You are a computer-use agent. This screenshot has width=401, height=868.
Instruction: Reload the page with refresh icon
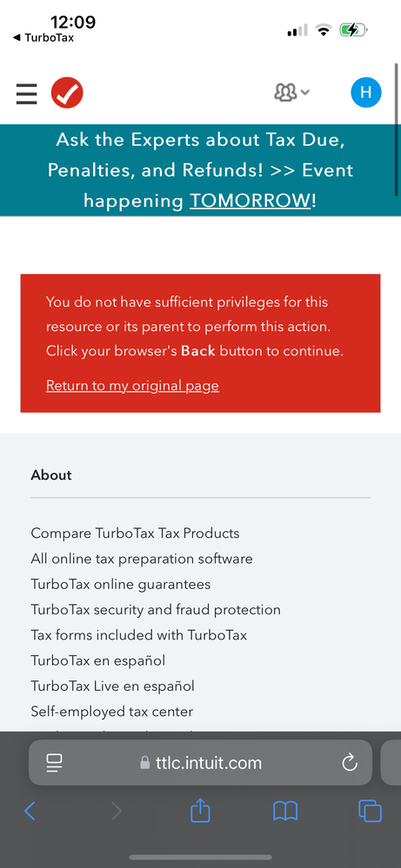(x=350, y=763)
